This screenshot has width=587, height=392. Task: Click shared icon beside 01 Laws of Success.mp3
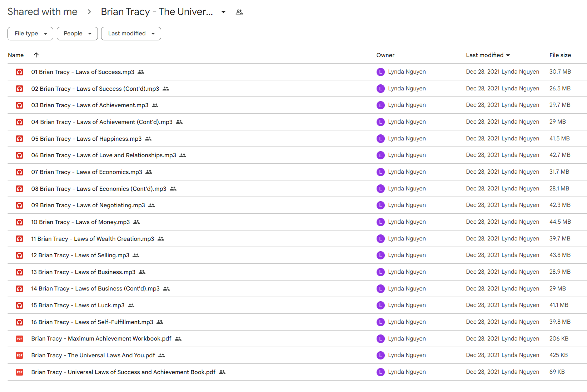pyautogui.click(x=141, y=72)
